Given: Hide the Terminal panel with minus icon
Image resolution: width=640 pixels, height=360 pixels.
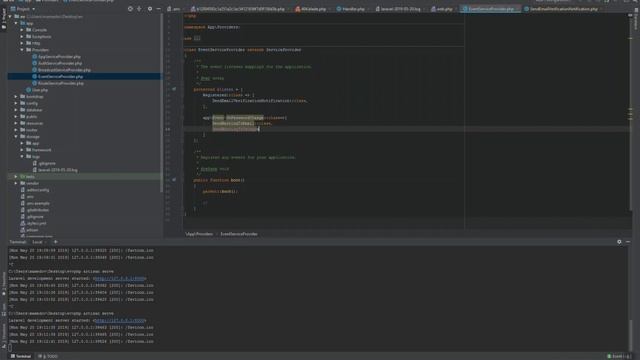Looking at the screenshot, I should 628,242.
